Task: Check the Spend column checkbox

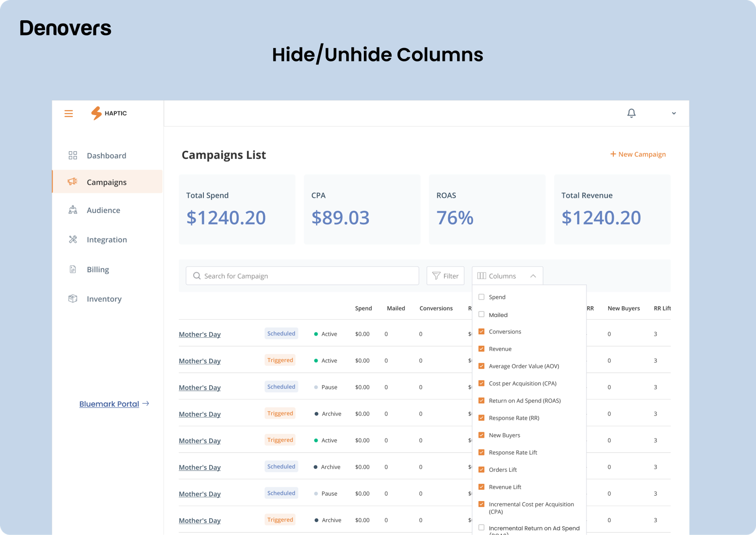Action: pos(481,297)
